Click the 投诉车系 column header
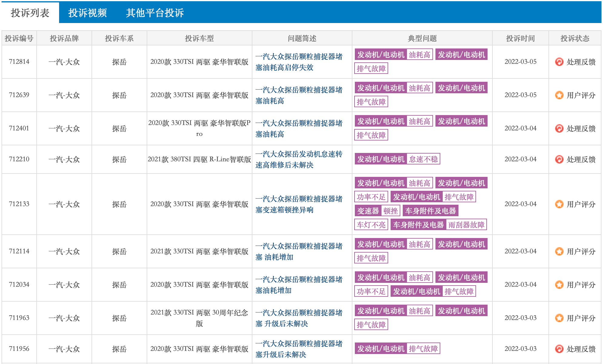Viewport: 603px width, 364px height. click(119, 38)
